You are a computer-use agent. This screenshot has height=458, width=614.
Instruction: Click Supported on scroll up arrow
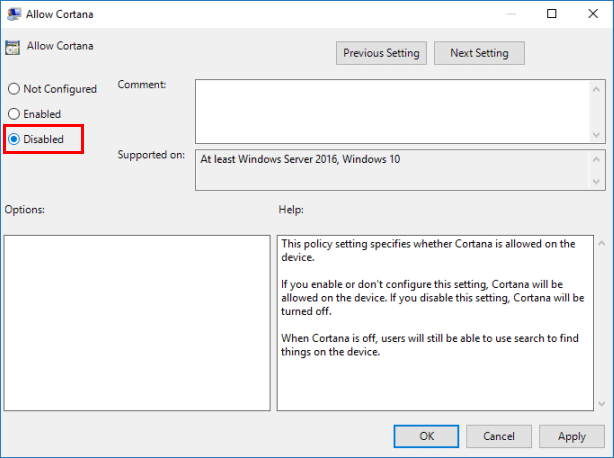pos(596,159)
